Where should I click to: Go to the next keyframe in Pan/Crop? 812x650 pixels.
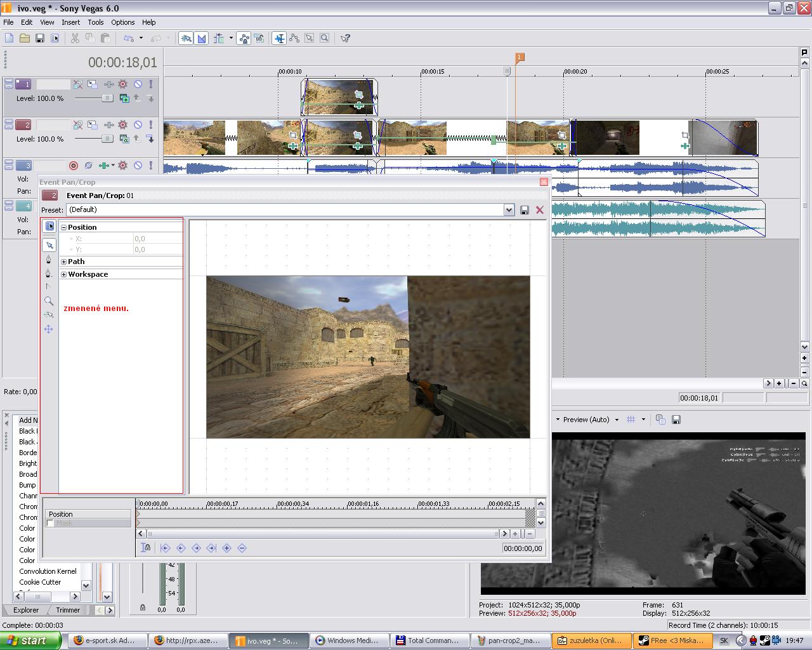coord(196,548)
